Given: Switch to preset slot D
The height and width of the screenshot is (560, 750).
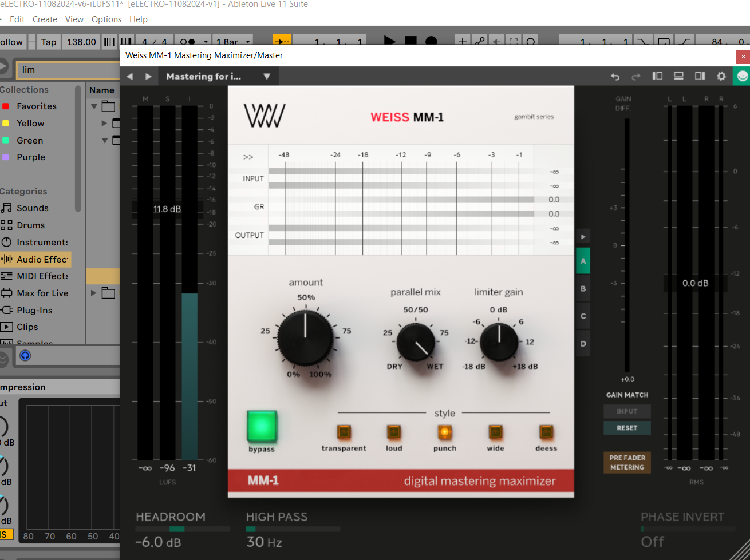Looking at the screenshot, I should tap(583, 344).
